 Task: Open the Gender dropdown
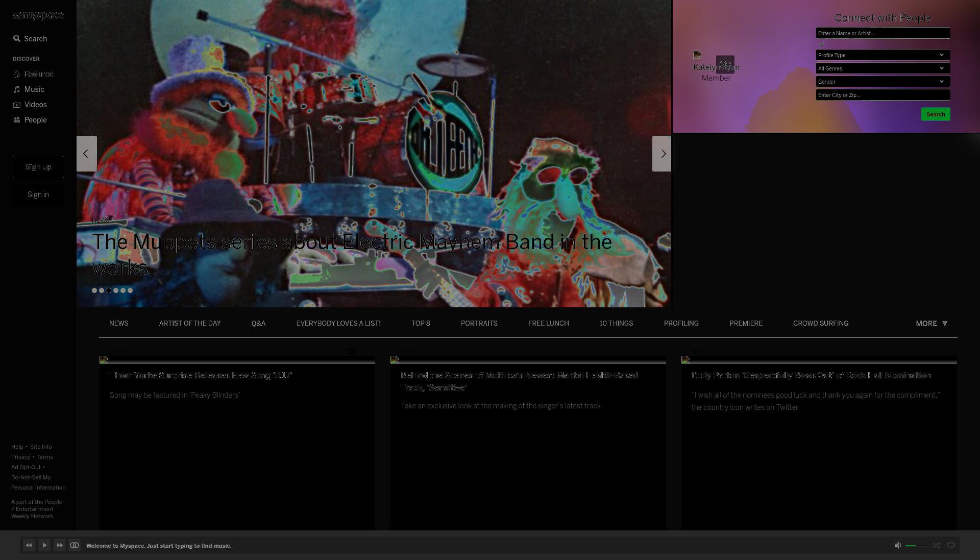pos(883,82)
